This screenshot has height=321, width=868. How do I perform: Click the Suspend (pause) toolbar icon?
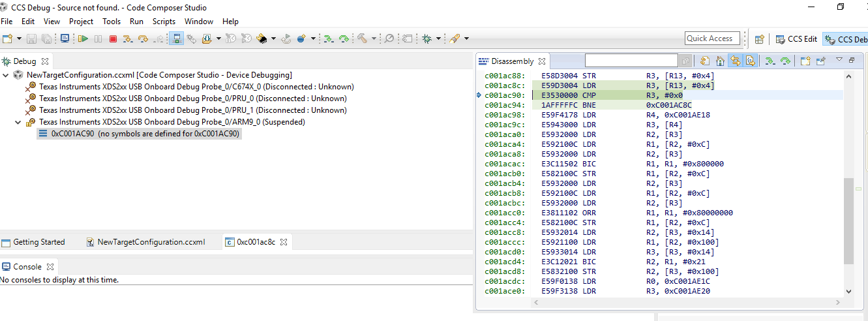[x=98, y=38]
